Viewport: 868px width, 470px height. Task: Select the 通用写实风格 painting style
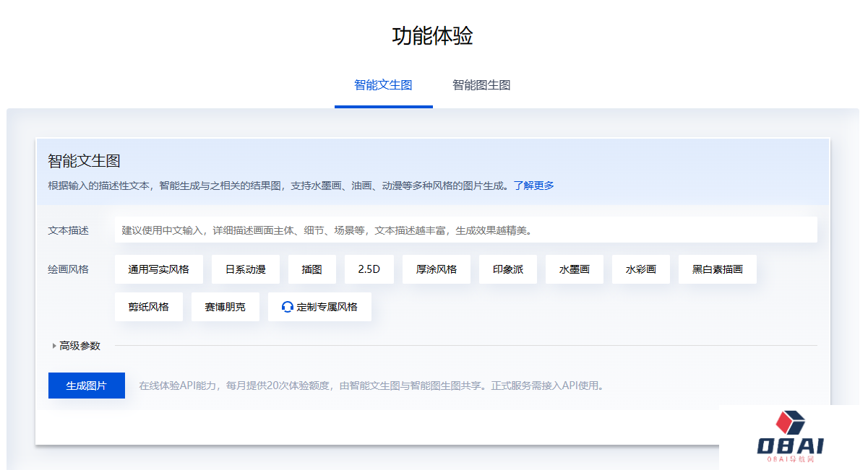159,269
